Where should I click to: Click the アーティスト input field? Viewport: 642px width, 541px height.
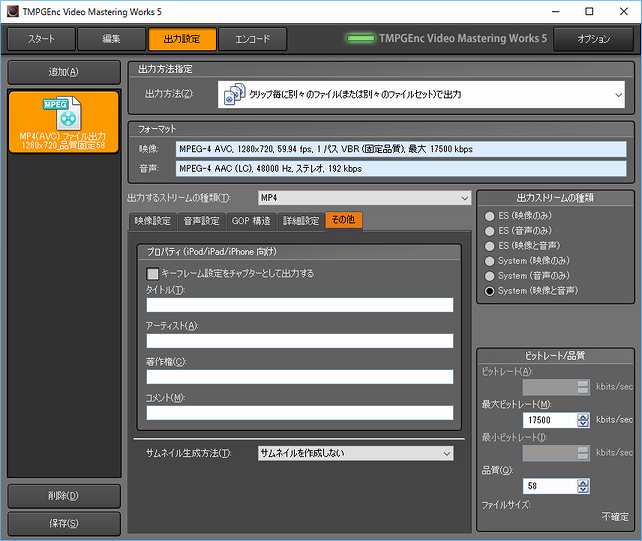click(x=300, y=341)
